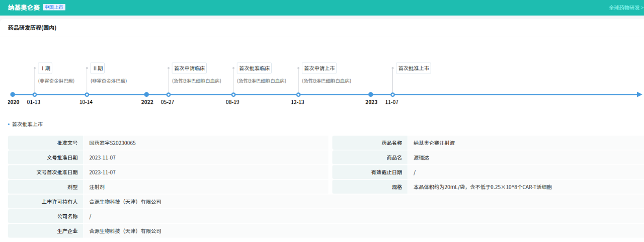Viewport: 644px width, 242px height.
Task: Click the arrowhead at the timeline's end
Action: (639, 94)
